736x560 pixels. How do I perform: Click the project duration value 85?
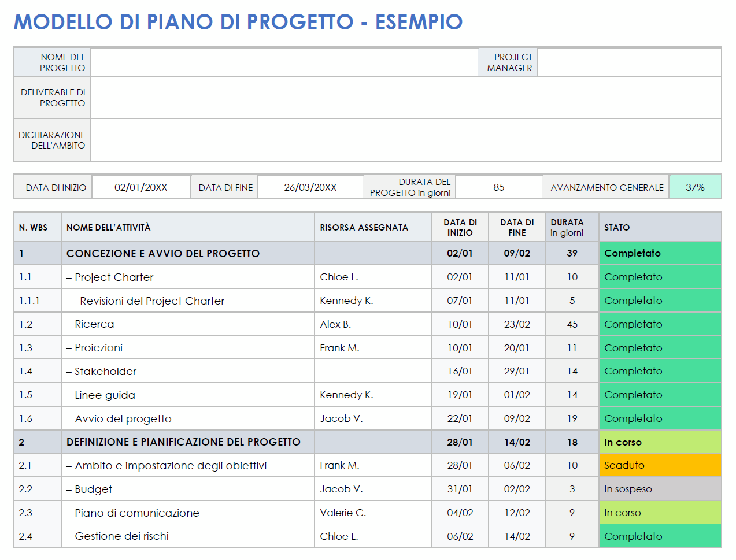(498, 186)
